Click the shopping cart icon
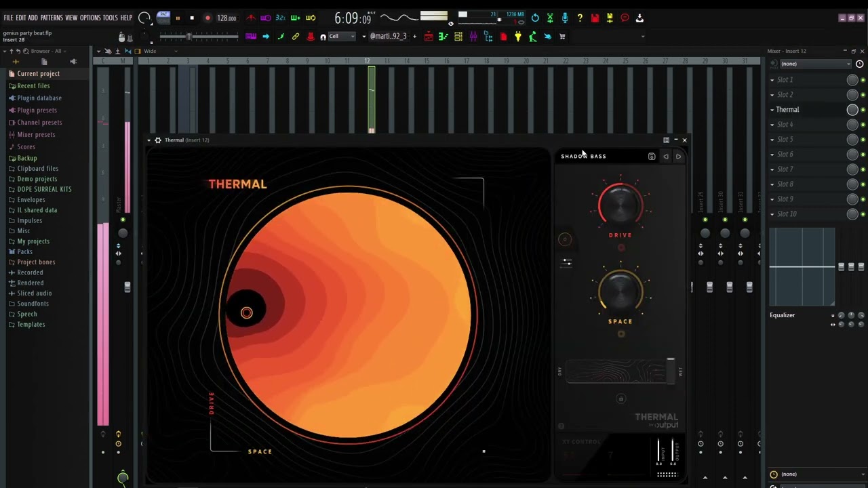 tap(562, 37)
